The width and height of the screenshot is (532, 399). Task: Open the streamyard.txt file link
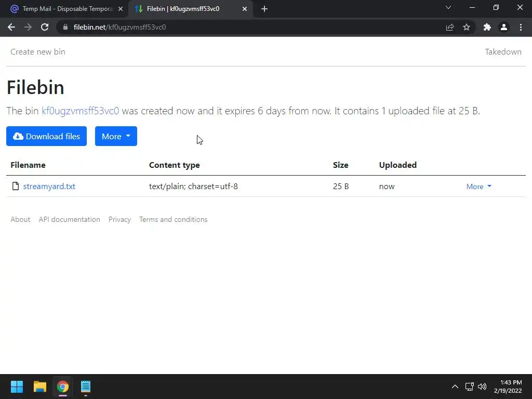(49, 187)
